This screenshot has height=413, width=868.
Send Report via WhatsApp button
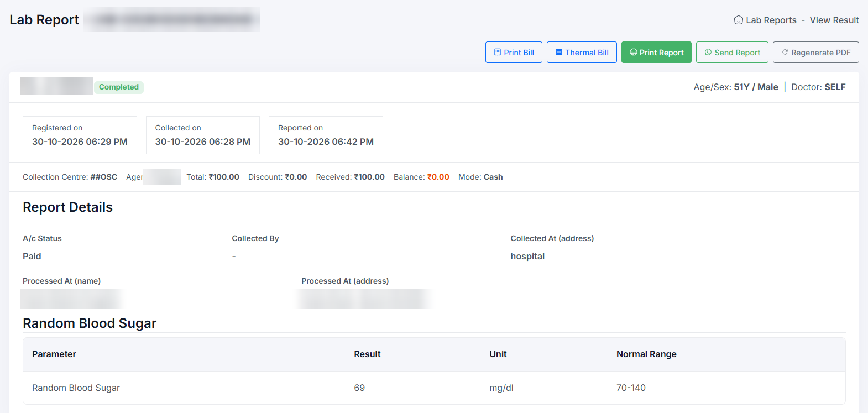coord(732,53)
